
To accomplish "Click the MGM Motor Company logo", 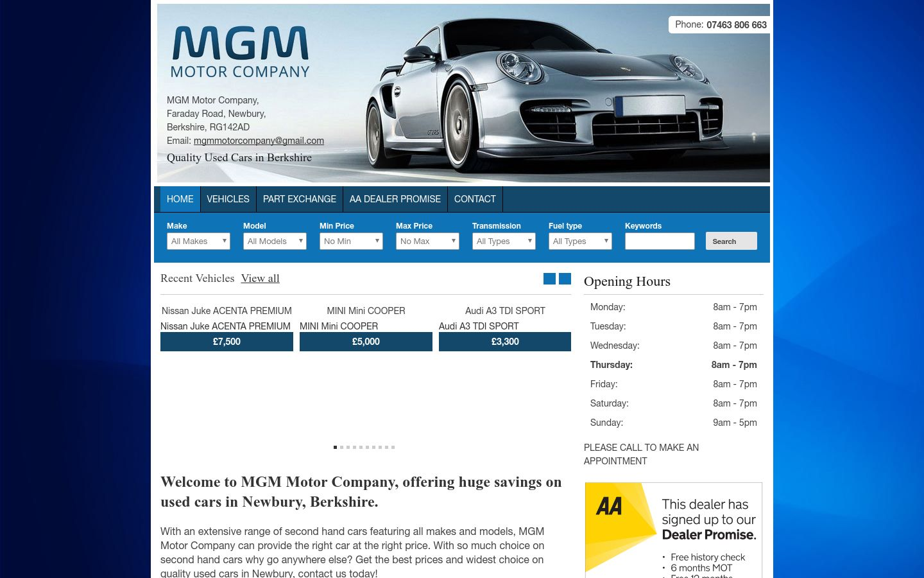I will coord(240,52).
